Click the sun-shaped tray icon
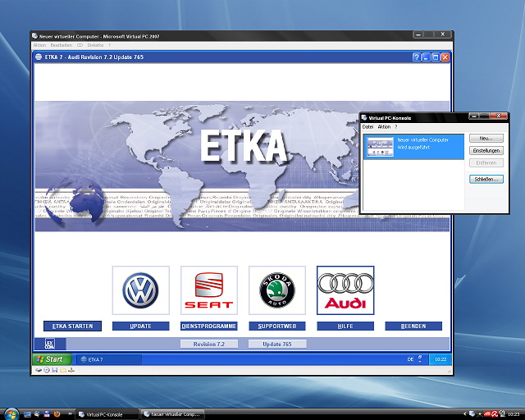 [x=479, y=414]
